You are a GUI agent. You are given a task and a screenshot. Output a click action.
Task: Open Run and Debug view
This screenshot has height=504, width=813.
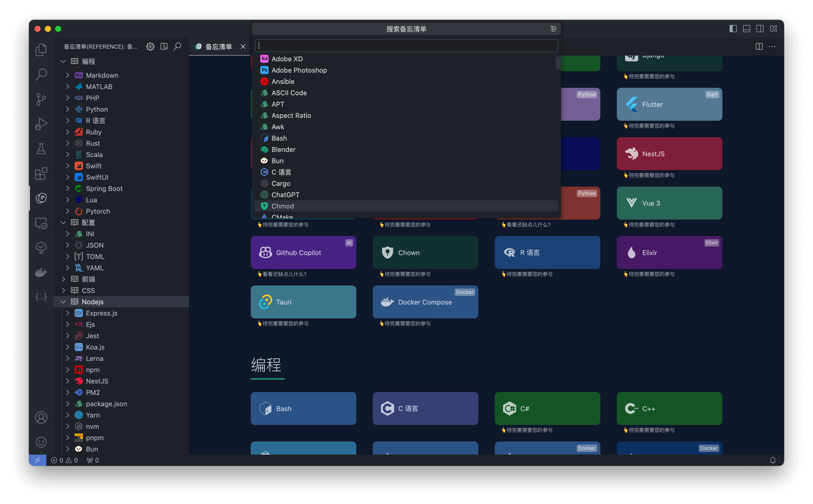tap(41, 124)
